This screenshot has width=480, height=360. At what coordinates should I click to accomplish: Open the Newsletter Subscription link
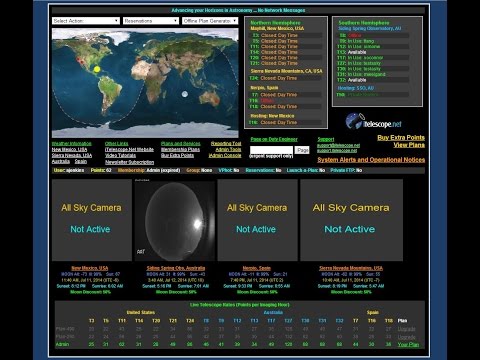click(129, 162)
